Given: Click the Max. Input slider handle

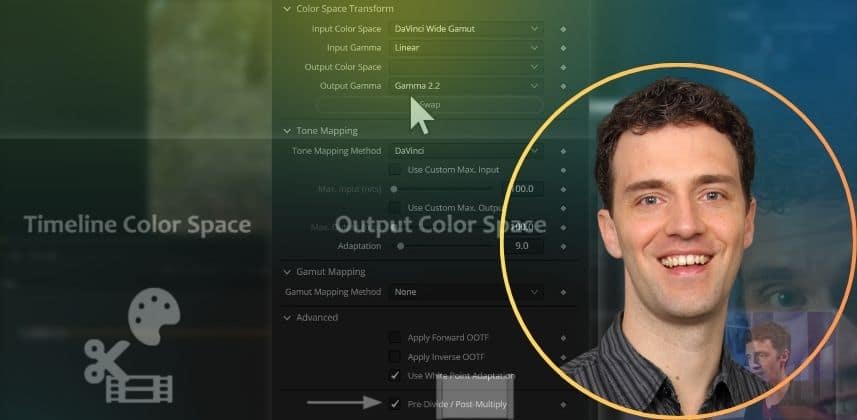Looking at the screenshot, I should tap(394, 189).
